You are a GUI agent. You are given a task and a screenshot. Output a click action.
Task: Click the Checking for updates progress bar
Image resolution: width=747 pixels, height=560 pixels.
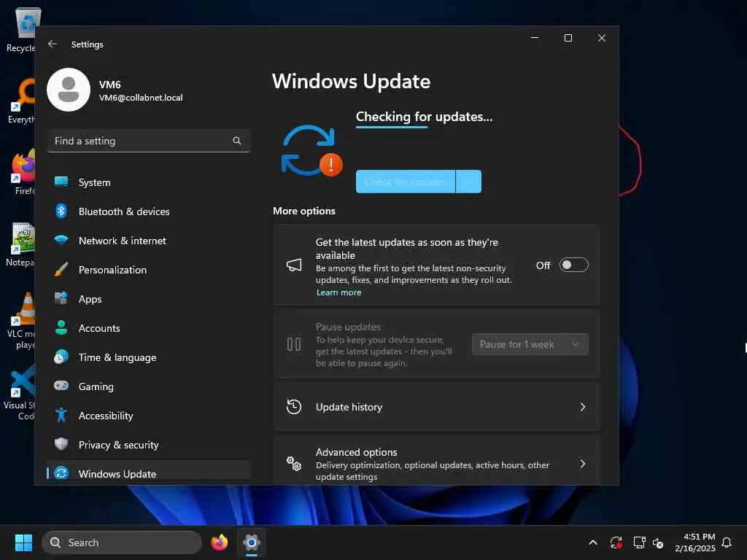pos(392,127)
